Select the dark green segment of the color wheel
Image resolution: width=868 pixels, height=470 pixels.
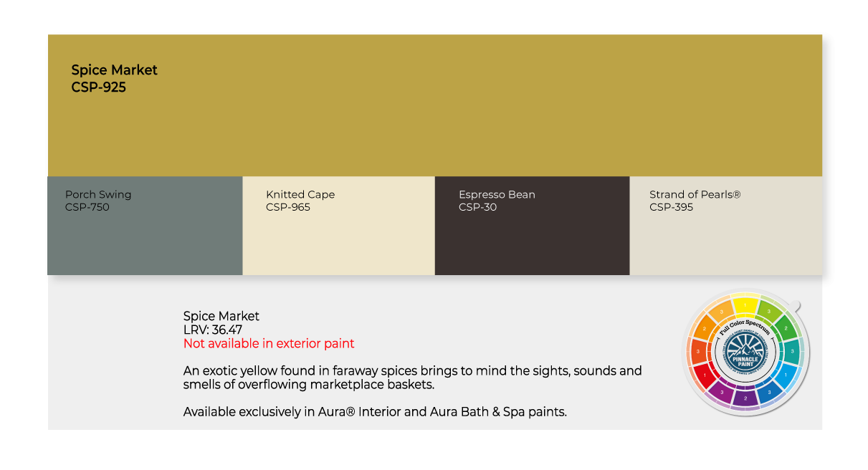point(786,327)
